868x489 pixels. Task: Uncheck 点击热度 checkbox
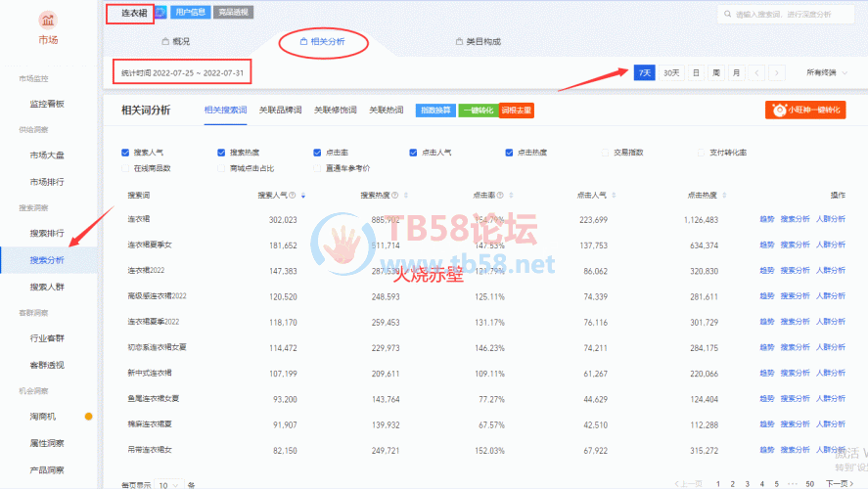509,153
